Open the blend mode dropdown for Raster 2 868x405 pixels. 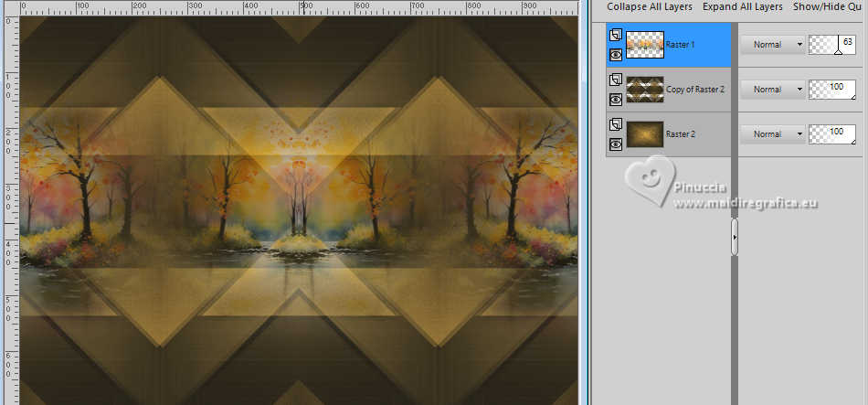pyautogui.click(x=772, y=134)
